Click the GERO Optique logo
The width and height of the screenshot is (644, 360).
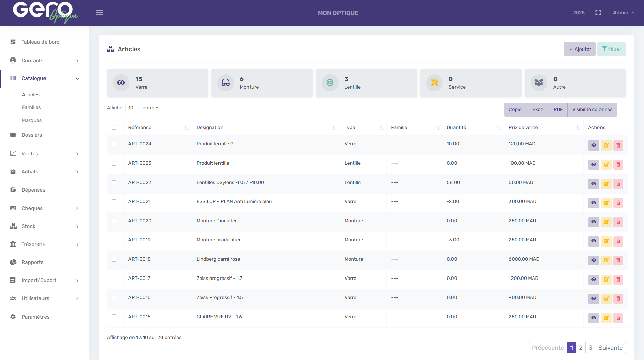pyautogui.click(x=44, y=13)
